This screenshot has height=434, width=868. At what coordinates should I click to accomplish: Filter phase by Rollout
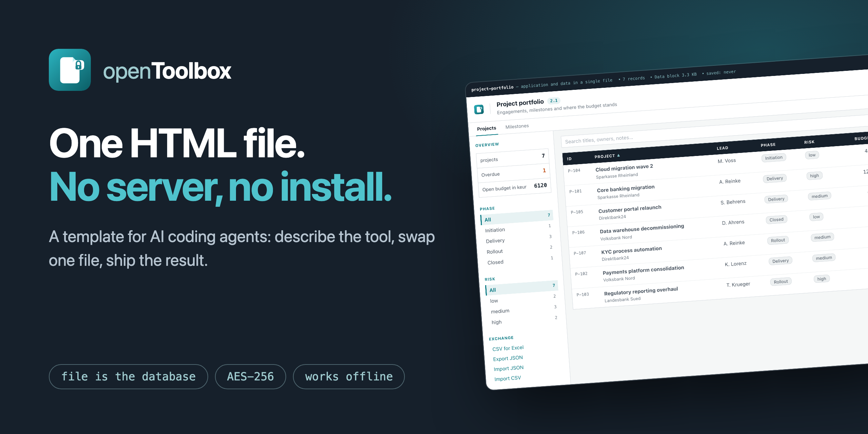[519, 250]
